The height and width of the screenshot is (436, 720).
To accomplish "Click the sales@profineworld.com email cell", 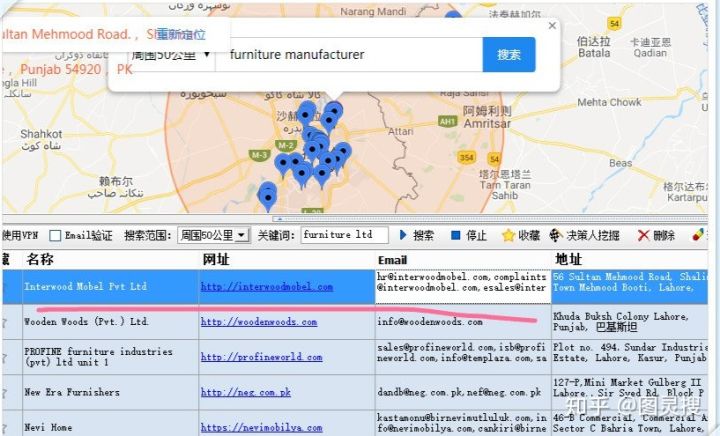I will 463,357.
